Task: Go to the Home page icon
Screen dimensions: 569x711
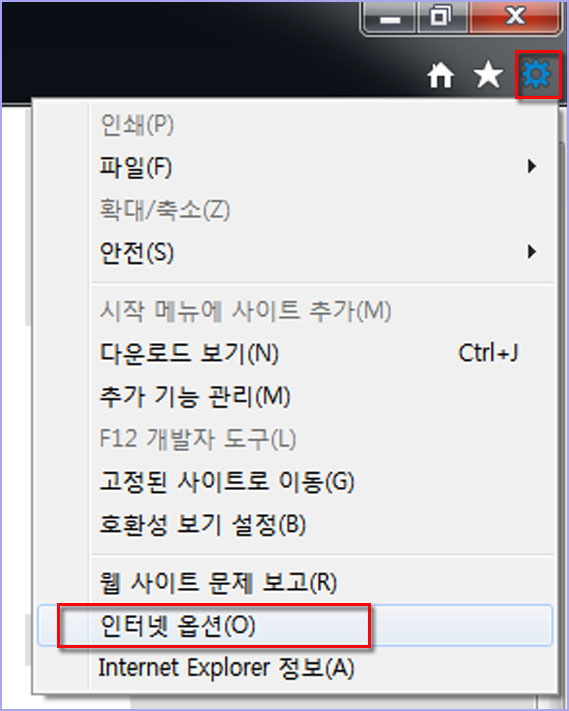Action: coord(440,75)
